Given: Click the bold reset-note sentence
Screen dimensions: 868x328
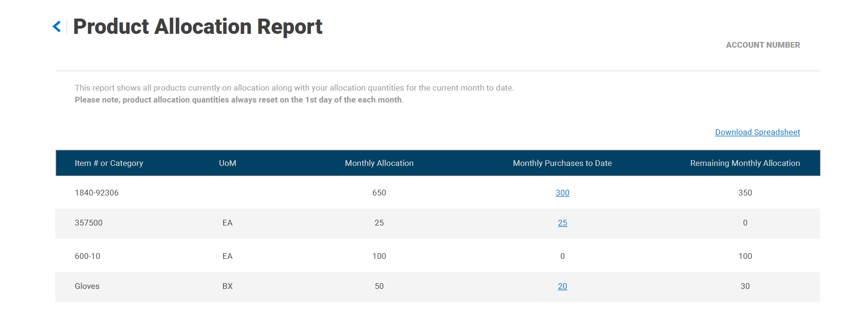Looking at the screenshot, I should click(239, 100).
